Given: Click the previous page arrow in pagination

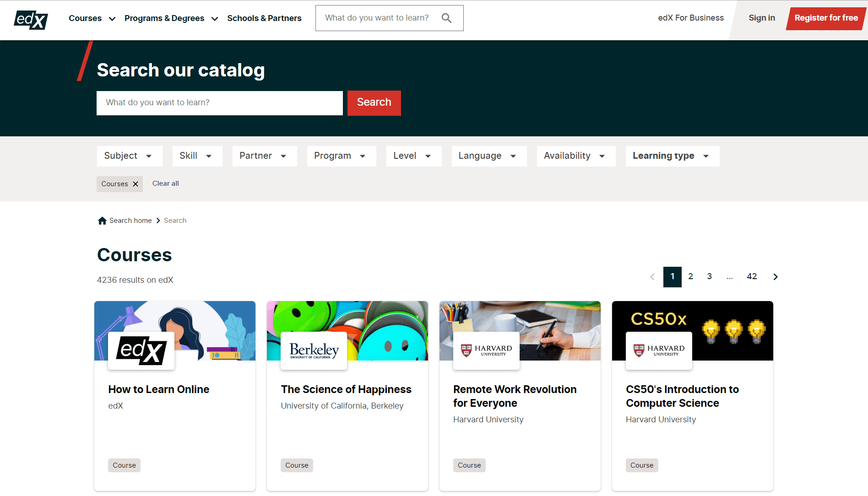Looking at the screenshot, I should 652,276.
